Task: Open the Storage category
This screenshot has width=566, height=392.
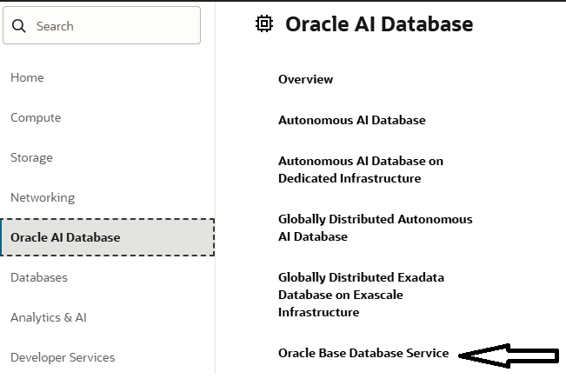Action: point(31,157)
